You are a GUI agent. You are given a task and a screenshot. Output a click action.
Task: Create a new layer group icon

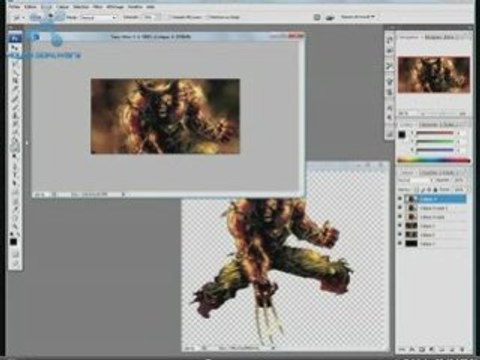click(x=442, y=349)
